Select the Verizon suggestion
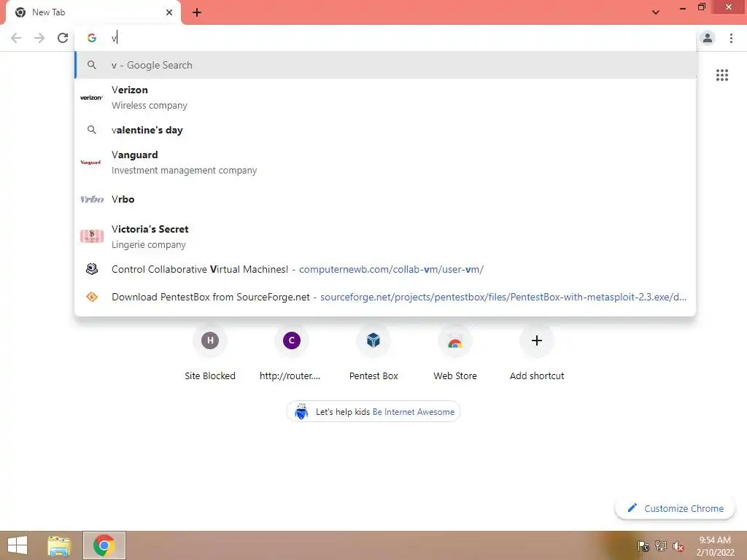The height and width of the screenshot is (560, 747). 385,98
